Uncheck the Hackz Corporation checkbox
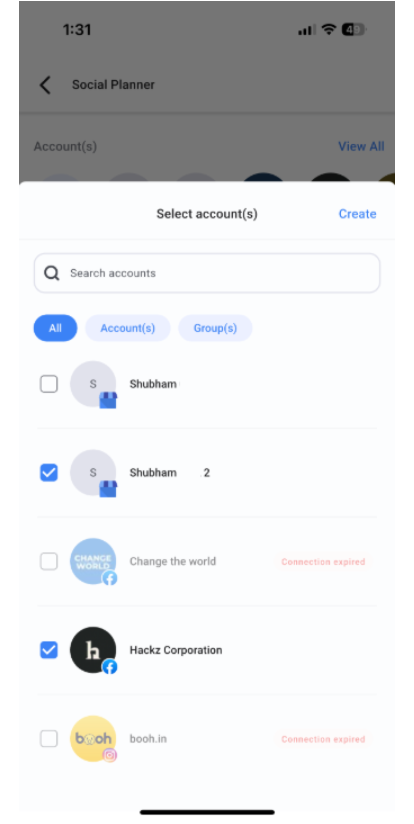Screen dimensions: 414x824 49,650
